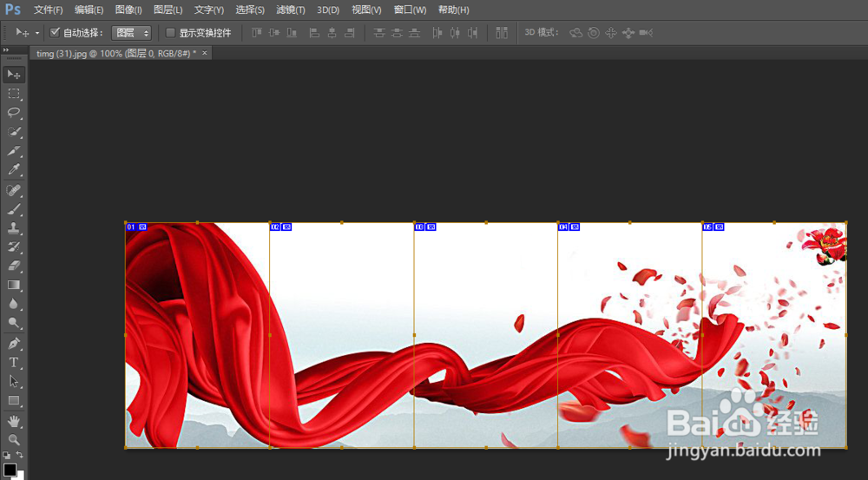Select the Rectangle shape tool
Screen dimensions: 868x480
pyautogui.click(x=14, y=400)
